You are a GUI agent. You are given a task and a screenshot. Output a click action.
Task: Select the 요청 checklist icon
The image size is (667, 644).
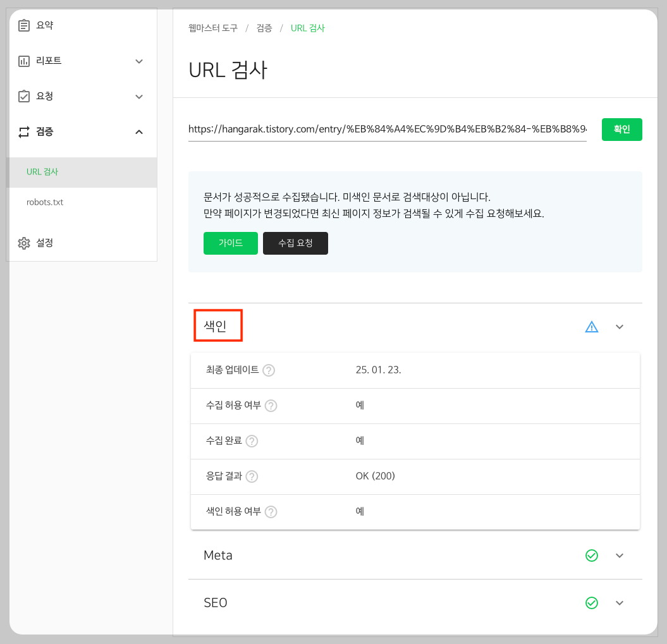(x=23, y=96)
